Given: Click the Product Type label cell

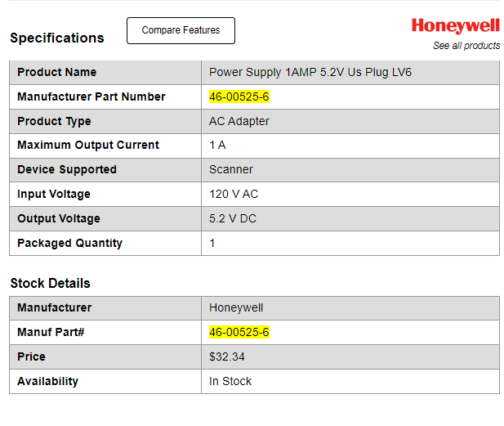Looking at the screenshot, I should (x=105, y=121).
